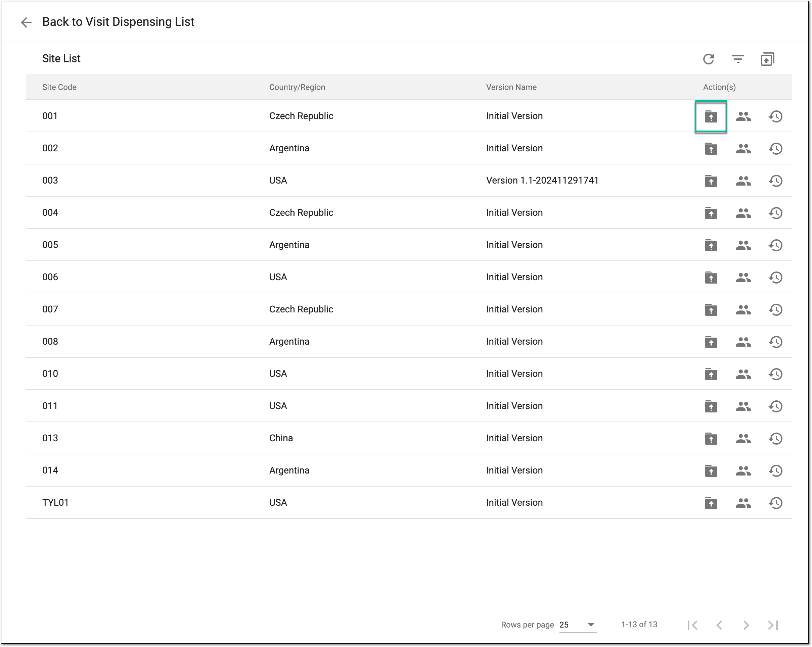This screenshot has width=812, height=647.
Task: Open the filter list icon
Action: point(738,59)
